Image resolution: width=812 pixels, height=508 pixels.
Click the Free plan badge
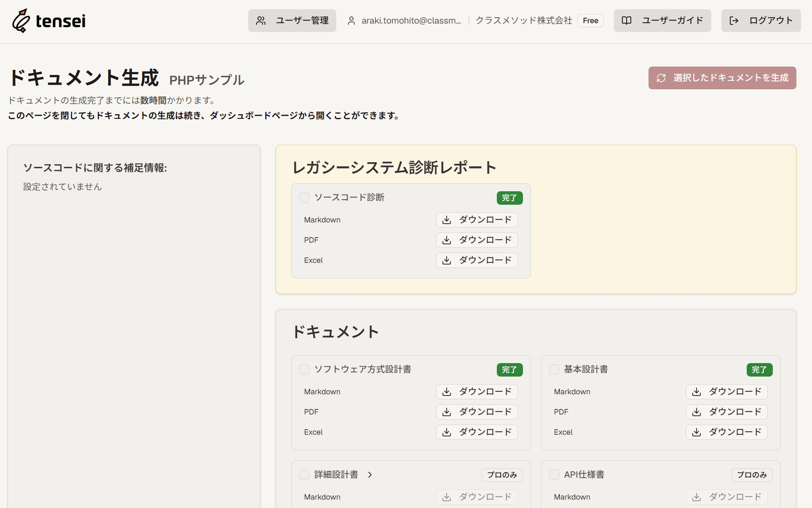click(590, 21)
